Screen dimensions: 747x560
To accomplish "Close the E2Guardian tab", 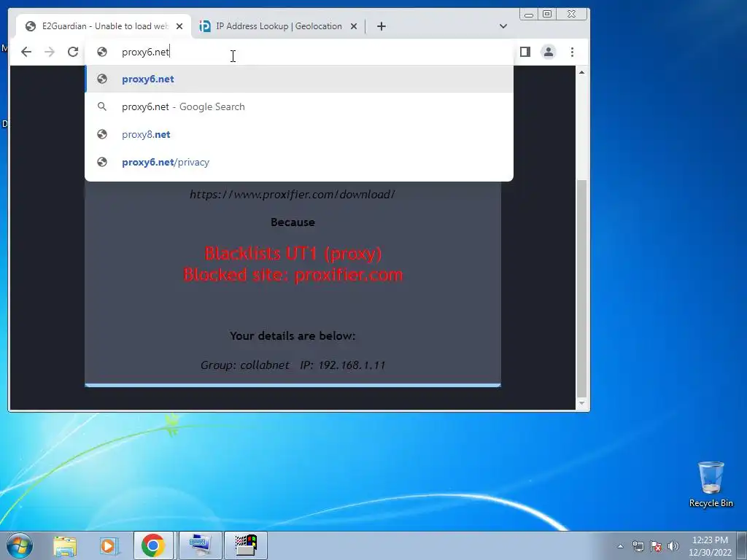I will click(x=179, y=26).
